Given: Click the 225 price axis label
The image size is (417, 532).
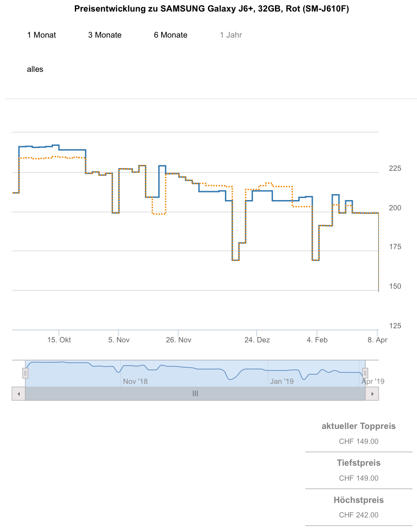Looking at the screenshot, I should click(x=395, y=168).
